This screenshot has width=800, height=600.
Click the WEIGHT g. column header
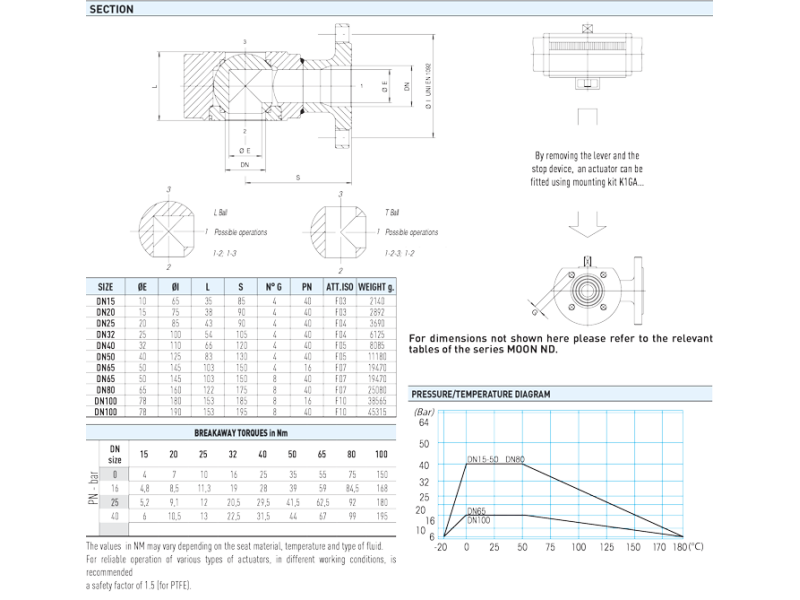coord(375,286)
